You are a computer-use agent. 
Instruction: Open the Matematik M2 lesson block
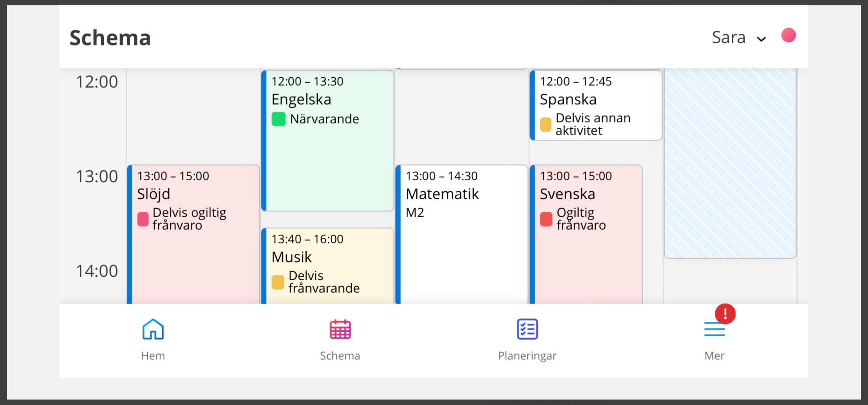coord(462,234)
